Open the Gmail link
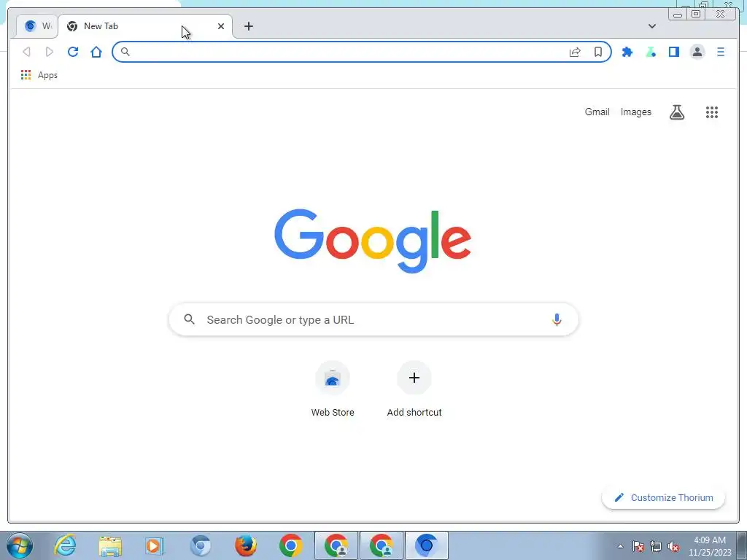The height and width of the screenshot is (560, 747). point(597,112)
